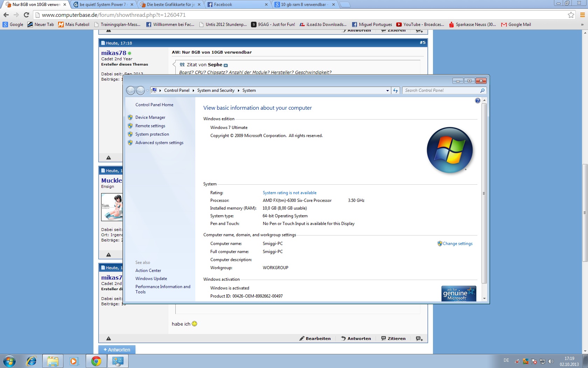Open the Neuer Tab bookmark
The height and width of the screenshot is (368, 588).
tap(41, 25)
